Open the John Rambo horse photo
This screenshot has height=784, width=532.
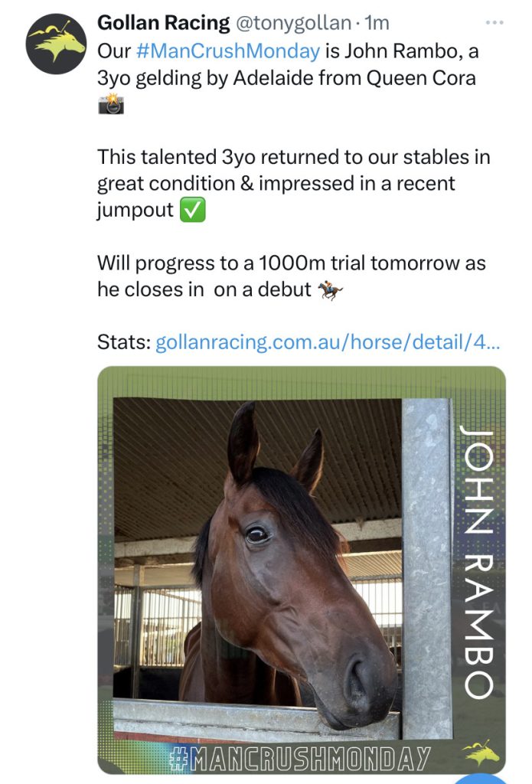(302, 570)
